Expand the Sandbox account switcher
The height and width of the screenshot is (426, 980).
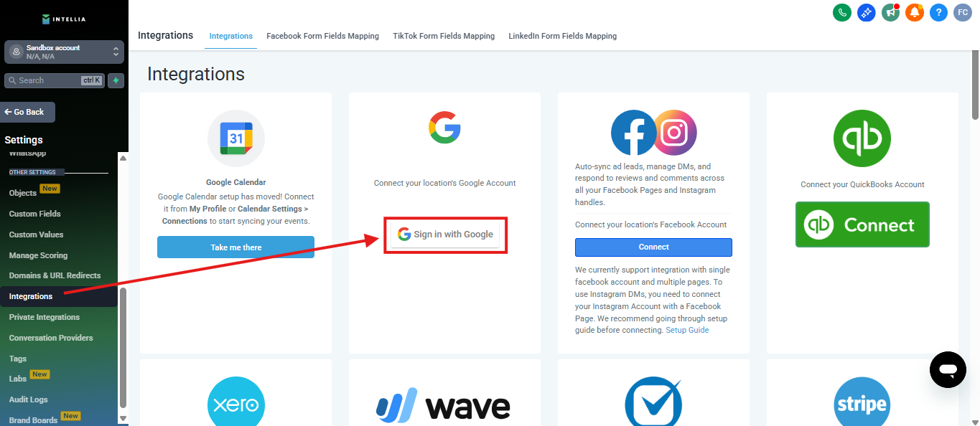[x=64, y=52]
